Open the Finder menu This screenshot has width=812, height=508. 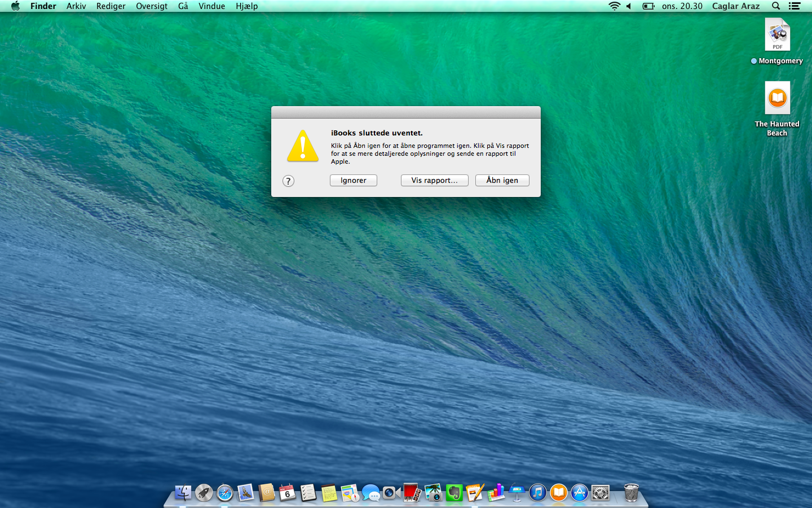pyautogui.click(x=43, y=6)
